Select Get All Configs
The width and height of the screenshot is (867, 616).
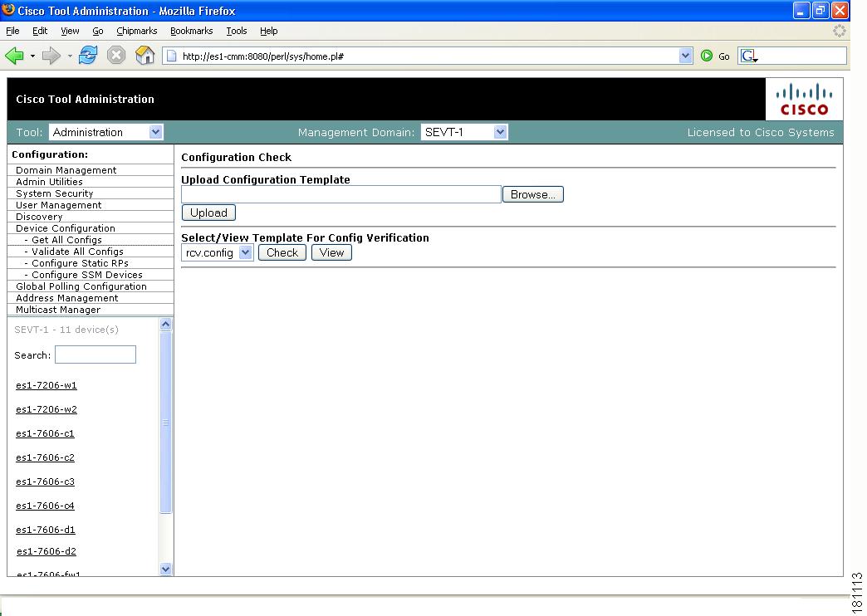(x=66, y=240)
